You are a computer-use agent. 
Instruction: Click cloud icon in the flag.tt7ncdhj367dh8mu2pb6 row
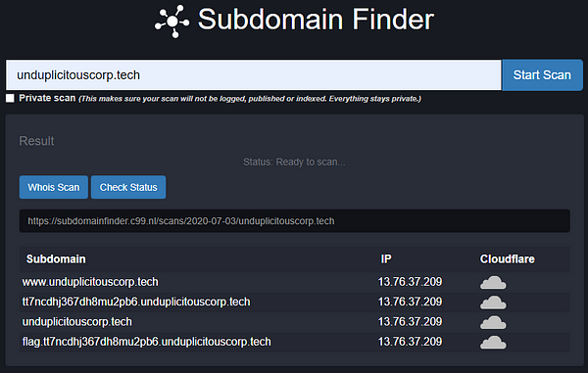(493, 343)
